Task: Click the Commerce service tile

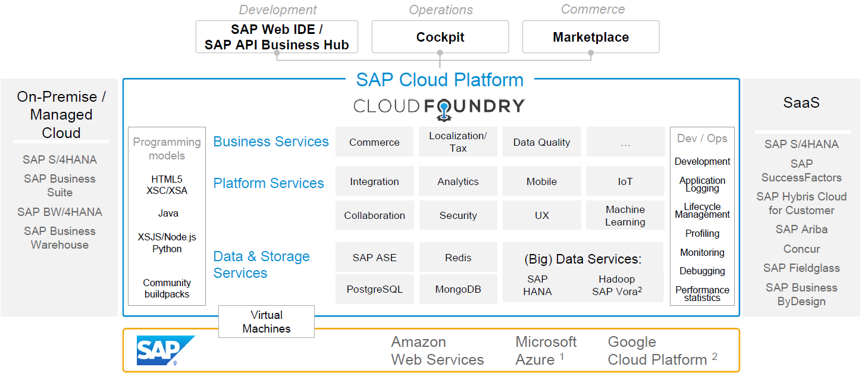Action: click(374, 142)
